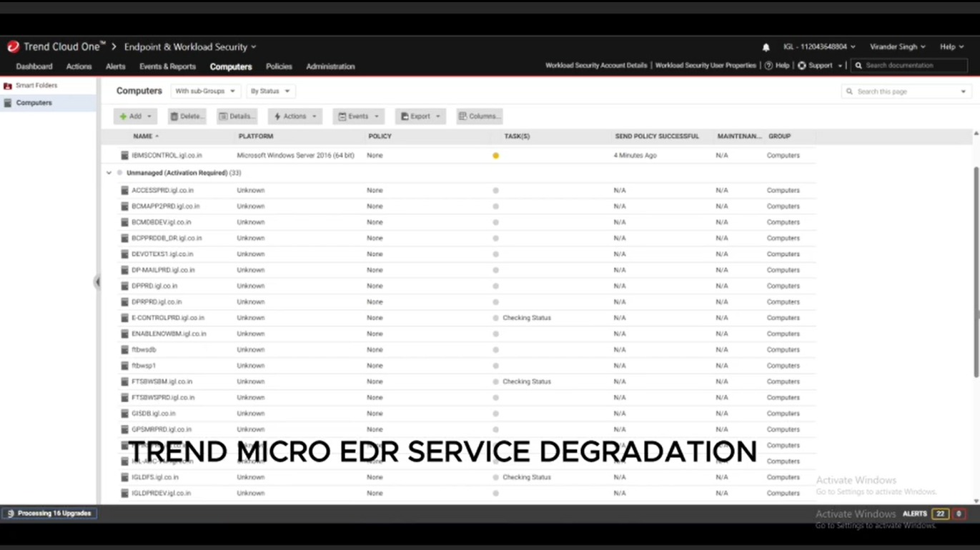
Task: Click the Details... toolbar button
Action: 237,116
